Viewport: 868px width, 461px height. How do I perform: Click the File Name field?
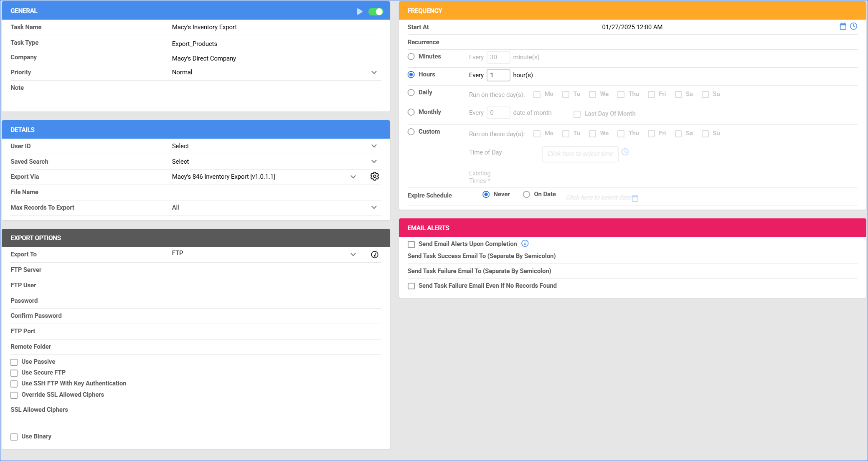(x=277, y=192)
